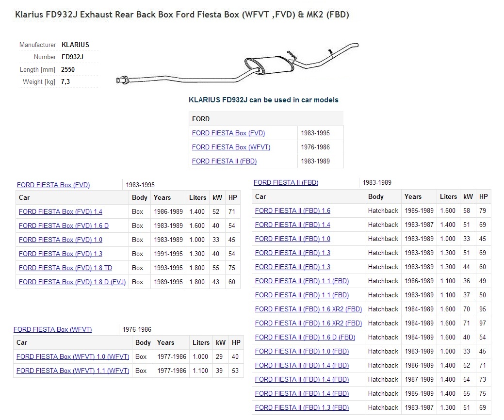Open FORD FIESTA II 1.4 (FBD) link, 71 HP
Image resolution: width=504 pixels, height=420 pixels.
pos(302,366)
